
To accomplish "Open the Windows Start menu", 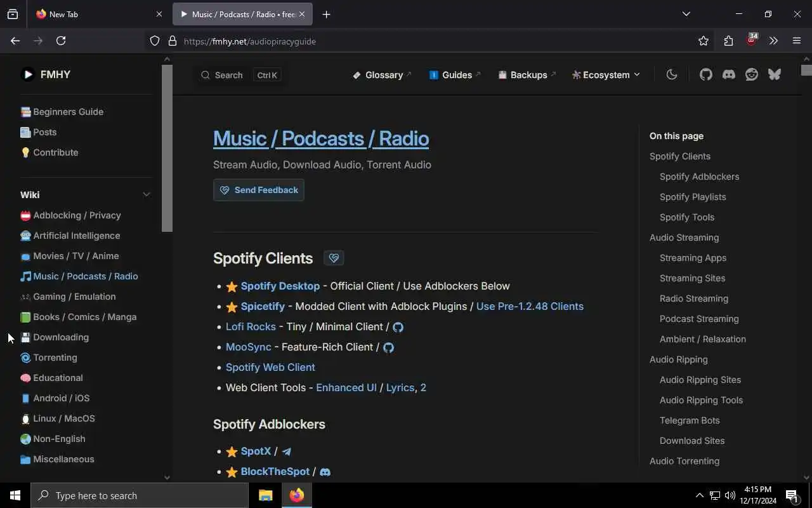I will coord(15,495).
